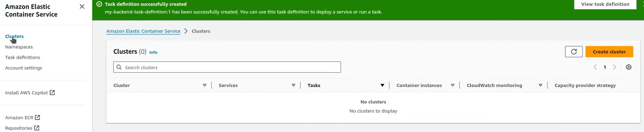Click the Tasks column header label
Screen dimensions: 644x132
click(x=314, y=85)
